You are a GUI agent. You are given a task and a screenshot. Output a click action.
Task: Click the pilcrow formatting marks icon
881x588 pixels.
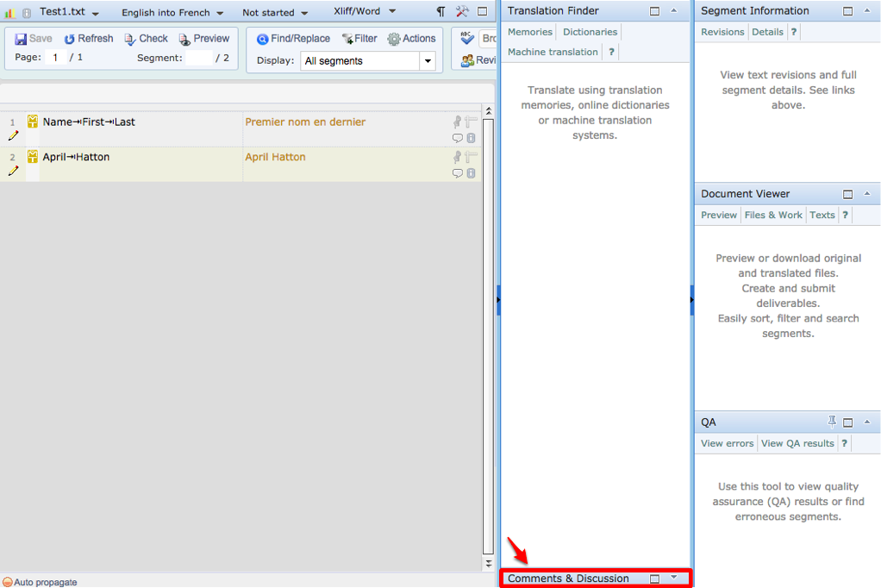(441, 12)
